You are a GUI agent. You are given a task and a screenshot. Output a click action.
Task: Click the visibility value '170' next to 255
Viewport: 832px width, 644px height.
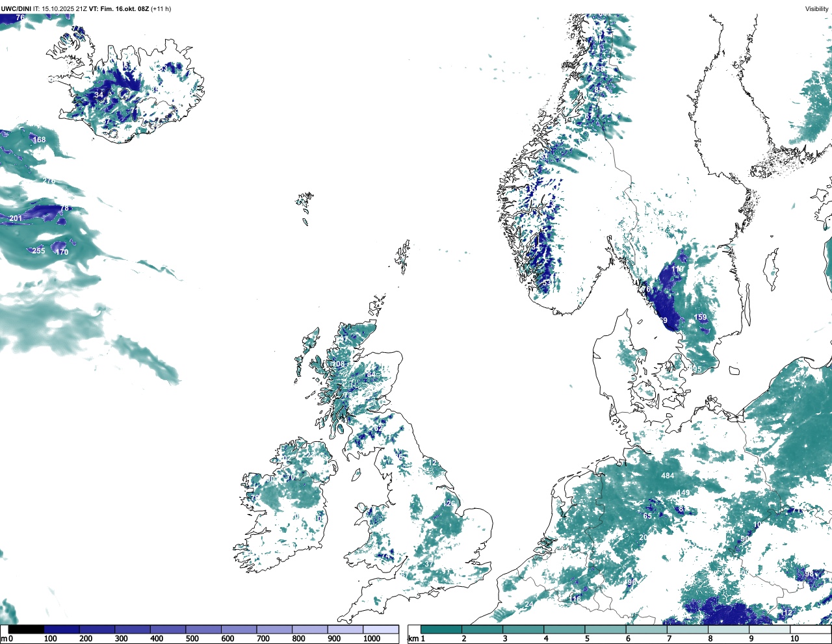coord(62,252)
